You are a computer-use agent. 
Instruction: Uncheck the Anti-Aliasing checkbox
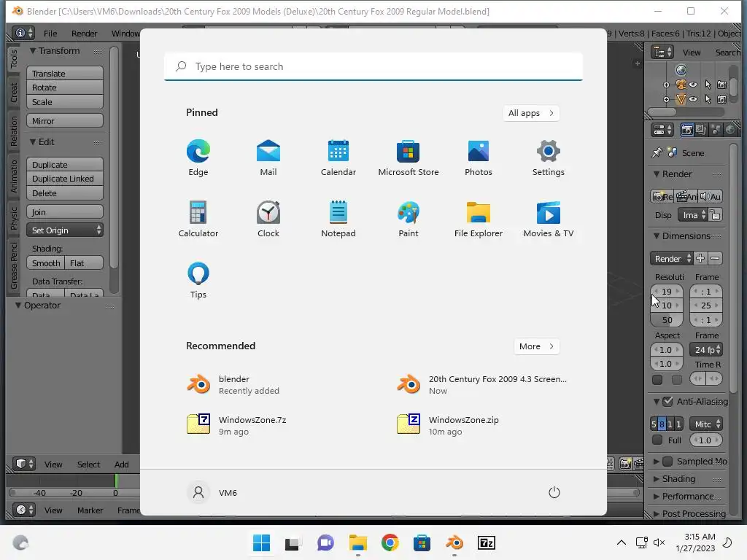668,402
